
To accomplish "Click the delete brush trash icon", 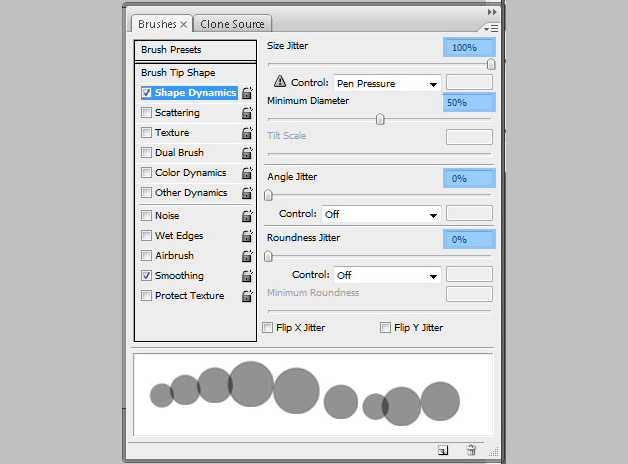I will click(471, 450).
